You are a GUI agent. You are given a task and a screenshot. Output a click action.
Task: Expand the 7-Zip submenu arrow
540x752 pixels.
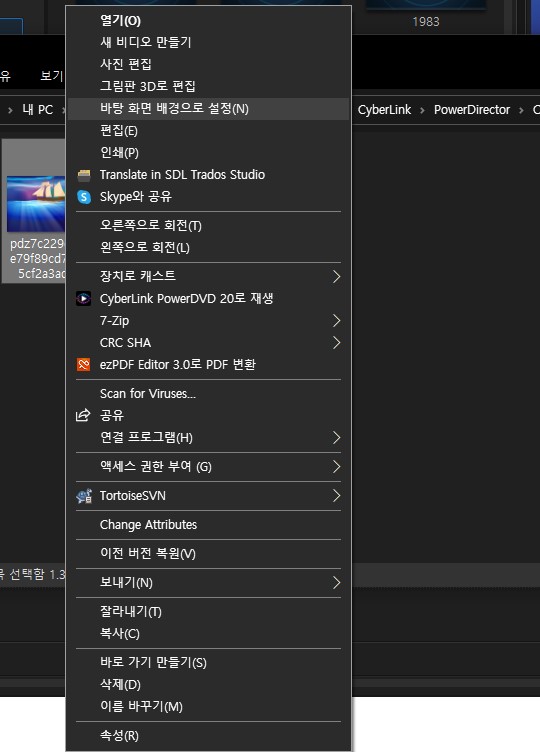pos(337,321)
